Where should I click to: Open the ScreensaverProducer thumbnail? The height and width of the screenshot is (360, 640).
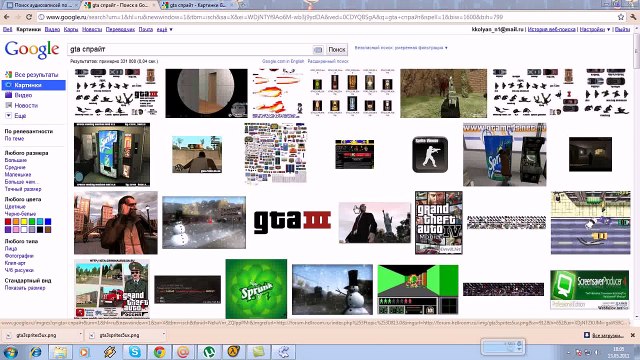point(589,289)
